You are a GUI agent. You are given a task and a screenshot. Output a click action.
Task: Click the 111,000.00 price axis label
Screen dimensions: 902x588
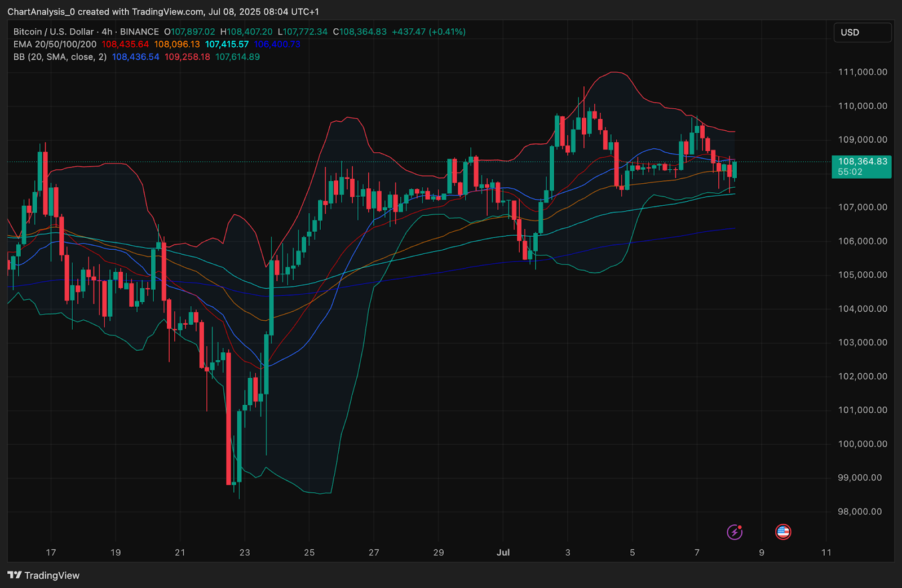[x=862, y=72]
